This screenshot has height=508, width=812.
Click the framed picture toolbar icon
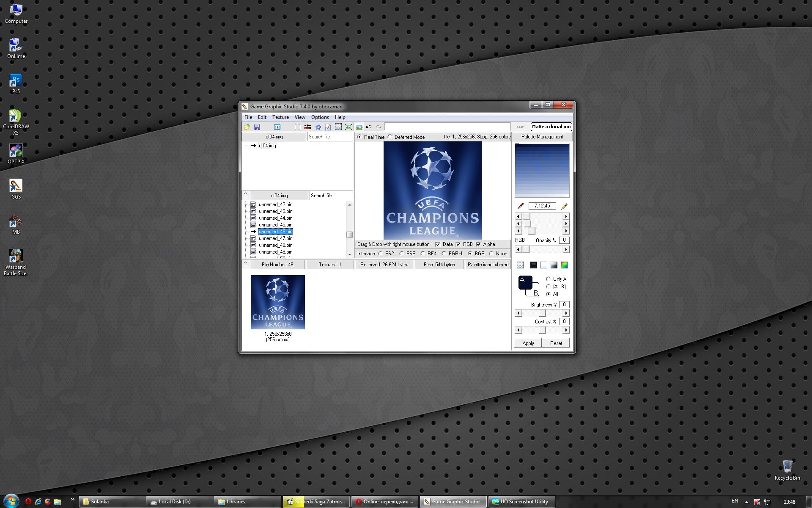[348, 127]
